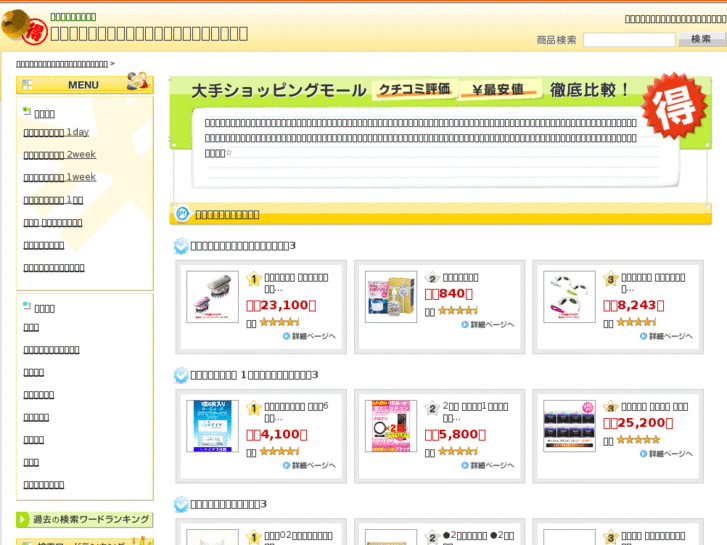727x545 pixels.
Task: Click the star rating on 840 card
Action: [458, 311]
